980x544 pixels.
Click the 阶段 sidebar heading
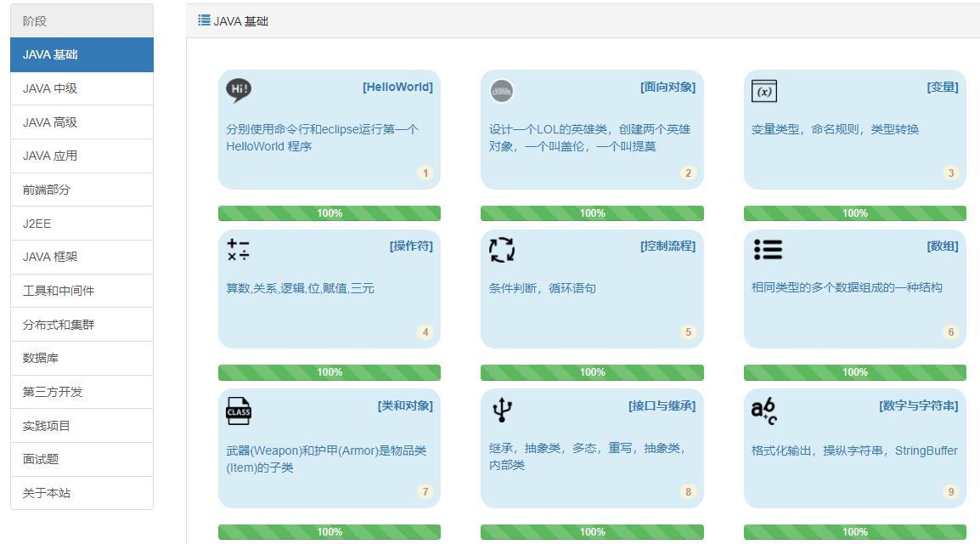[35, 21]
